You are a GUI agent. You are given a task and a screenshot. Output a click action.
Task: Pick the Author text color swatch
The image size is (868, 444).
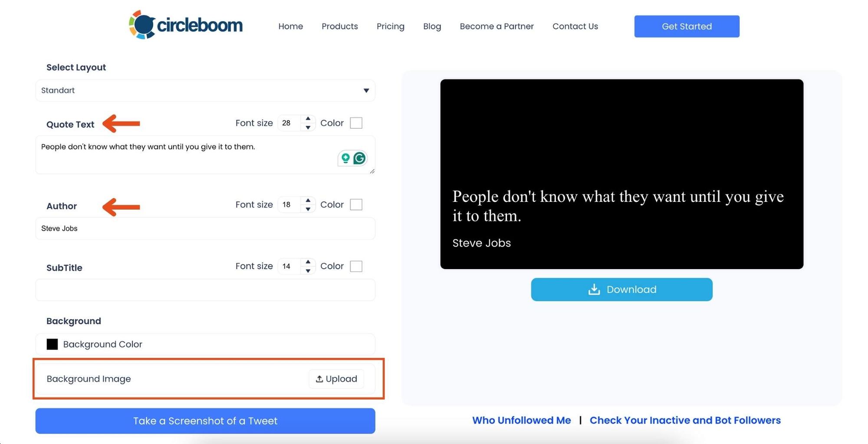click(356, 204)
